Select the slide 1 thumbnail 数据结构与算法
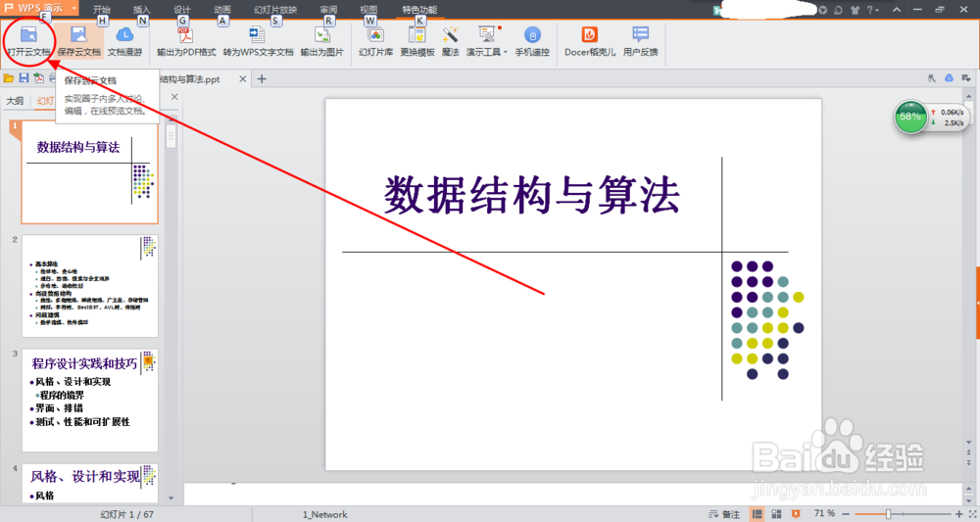980x522 pixels. pyautogui.click(x=89, y=171)
